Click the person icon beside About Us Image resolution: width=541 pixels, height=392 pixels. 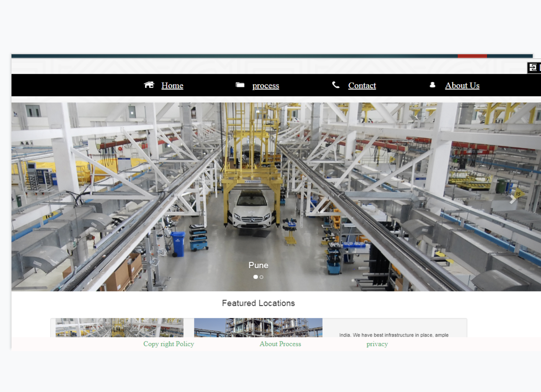[432, 85]
